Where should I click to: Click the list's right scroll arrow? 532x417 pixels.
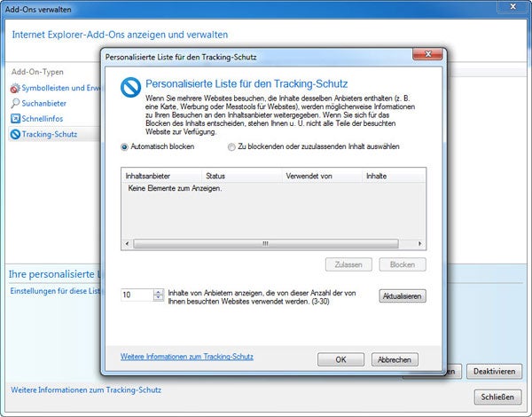click(x=420, y=243)
